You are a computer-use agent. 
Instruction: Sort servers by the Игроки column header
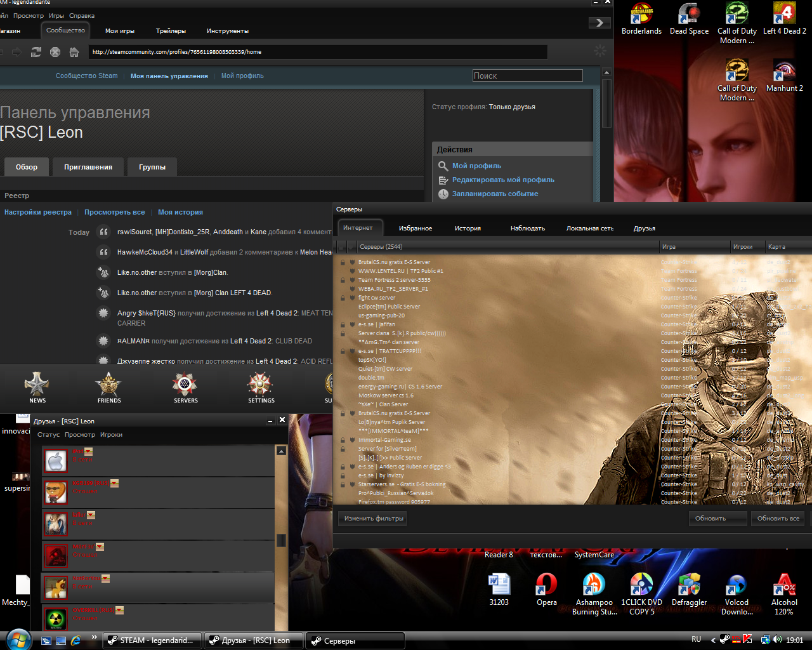pyautogui.click(x=747, y=246)
